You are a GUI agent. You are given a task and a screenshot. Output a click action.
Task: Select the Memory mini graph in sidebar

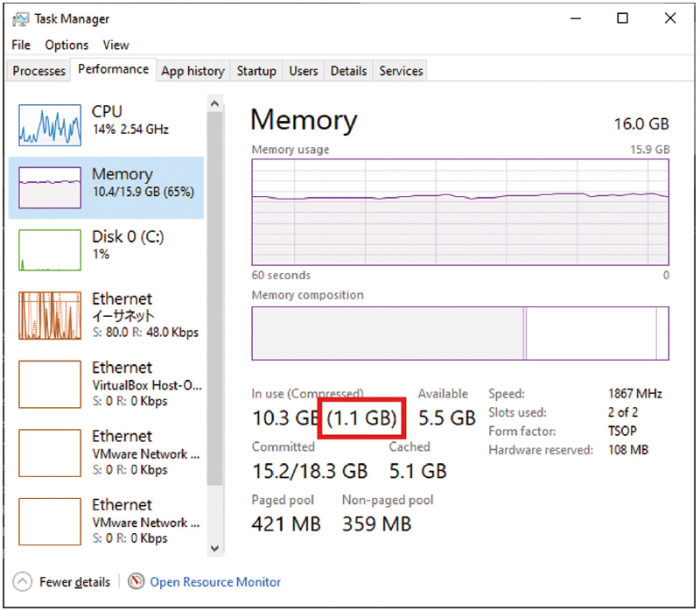[50, 187]
